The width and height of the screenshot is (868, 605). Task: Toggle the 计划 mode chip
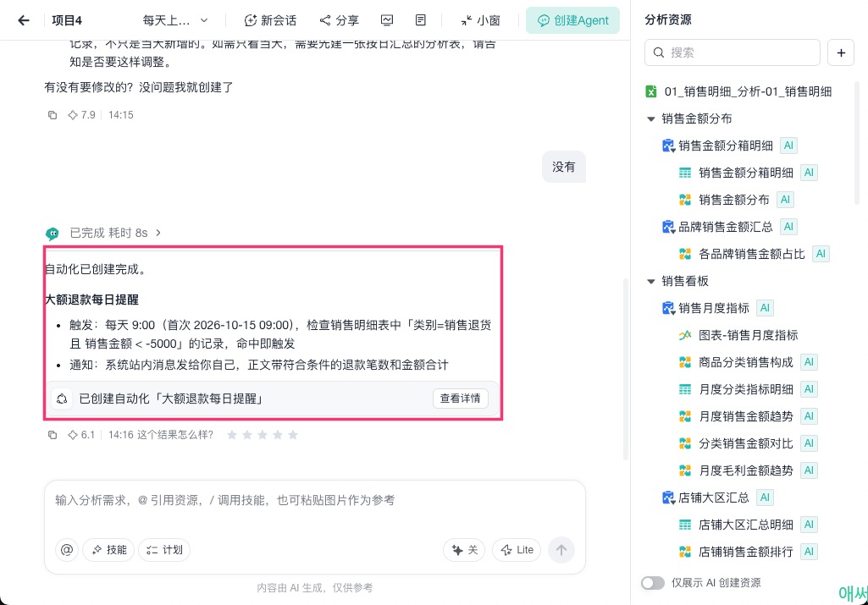click(x=164, y=550)
